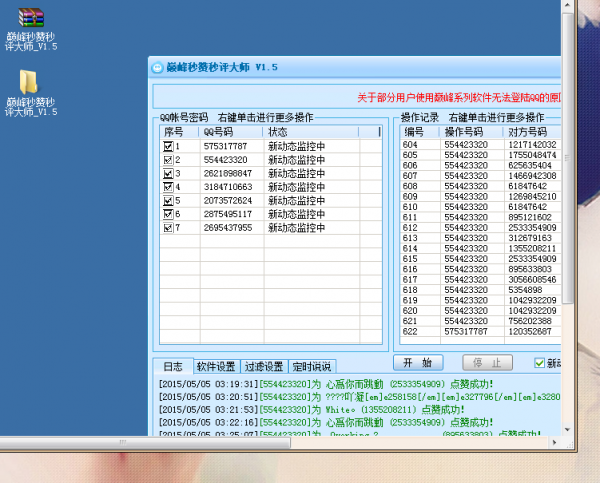This screenshot has height=483, width=600.
Task: Switch to the 过滤设置 tab
Action: (x=264, y=367)
